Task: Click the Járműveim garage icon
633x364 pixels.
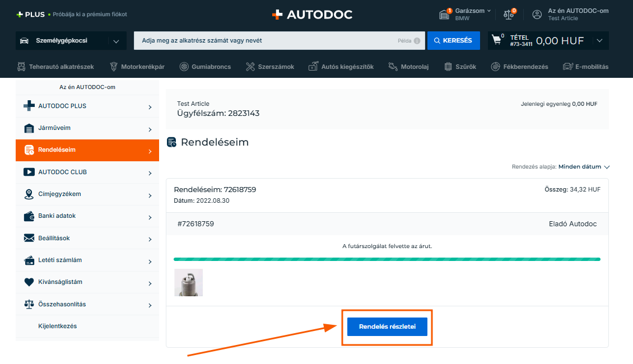Action: point(29,128)
